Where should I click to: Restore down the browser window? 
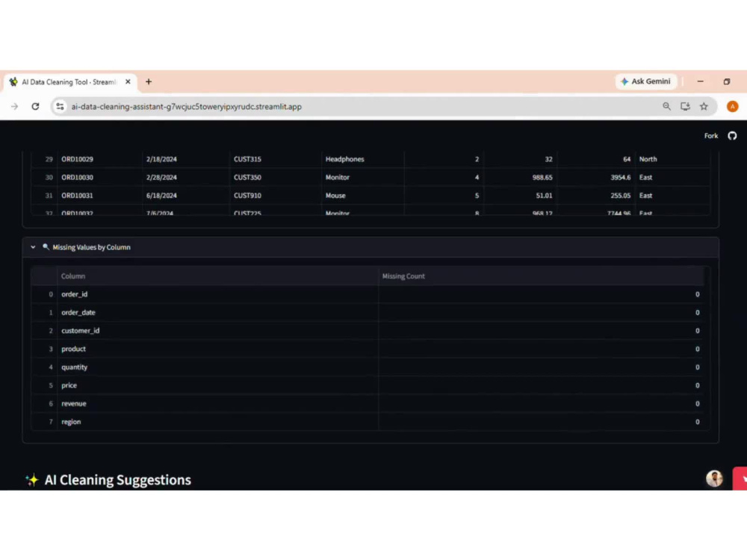point(727,81)
